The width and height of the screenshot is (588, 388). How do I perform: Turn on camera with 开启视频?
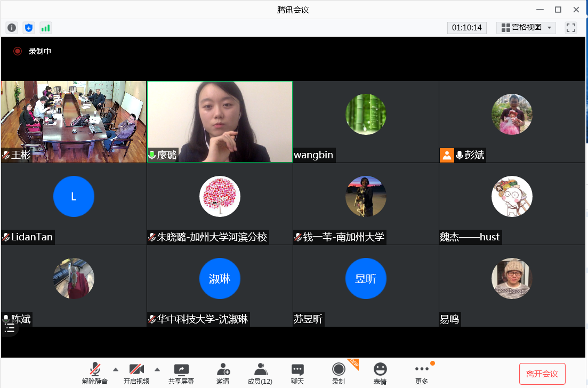(136, 373)
